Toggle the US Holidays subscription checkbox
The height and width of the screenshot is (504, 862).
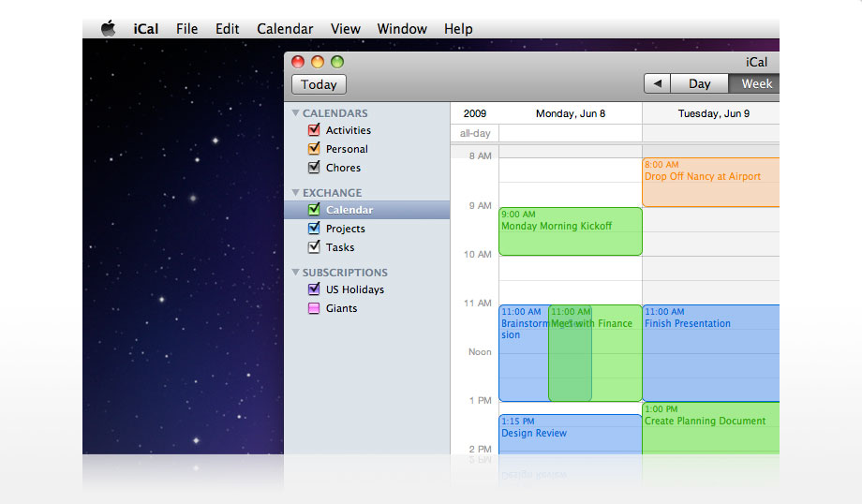click(314, 289)
